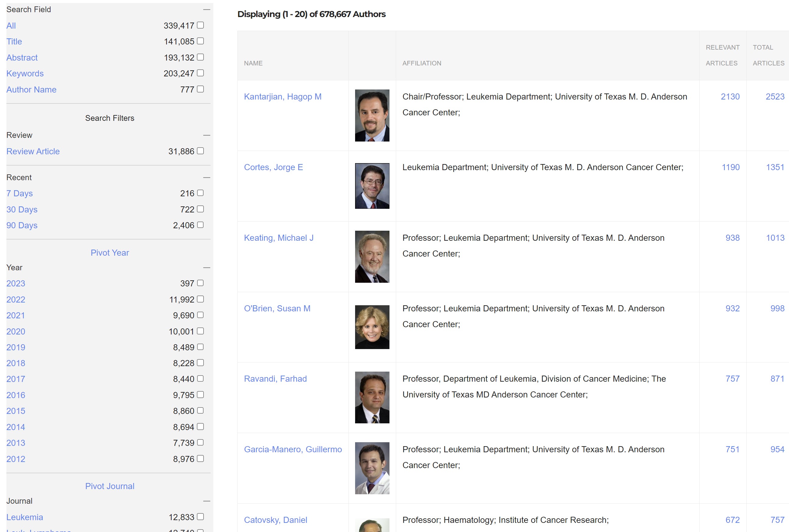Click Keating's profile photo

[x=372, y=257]
